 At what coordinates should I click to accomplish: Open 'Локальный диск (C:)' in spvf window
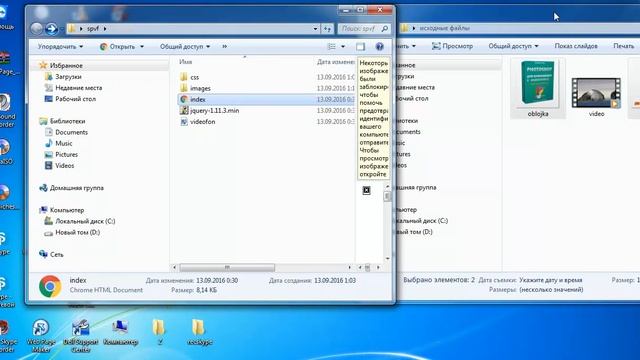tap(85, 221)
